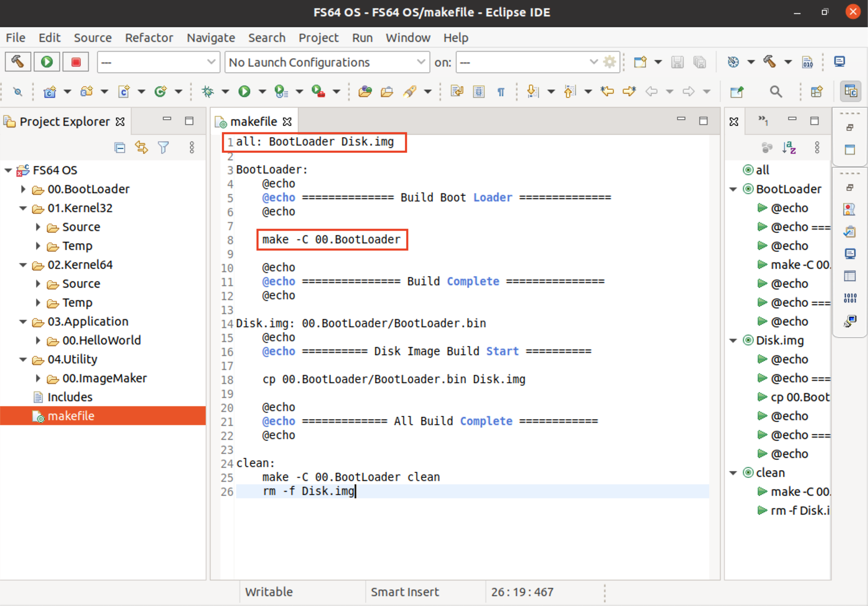Select the makefile editor tab
Image resolution: width=868 pixels, height=606 pixels.
point(253,122)
